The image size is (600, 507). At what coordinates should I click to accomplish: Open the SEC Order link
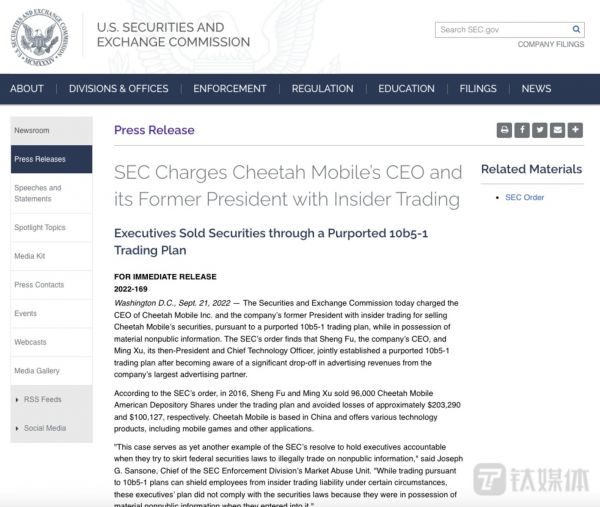[525, 197]
